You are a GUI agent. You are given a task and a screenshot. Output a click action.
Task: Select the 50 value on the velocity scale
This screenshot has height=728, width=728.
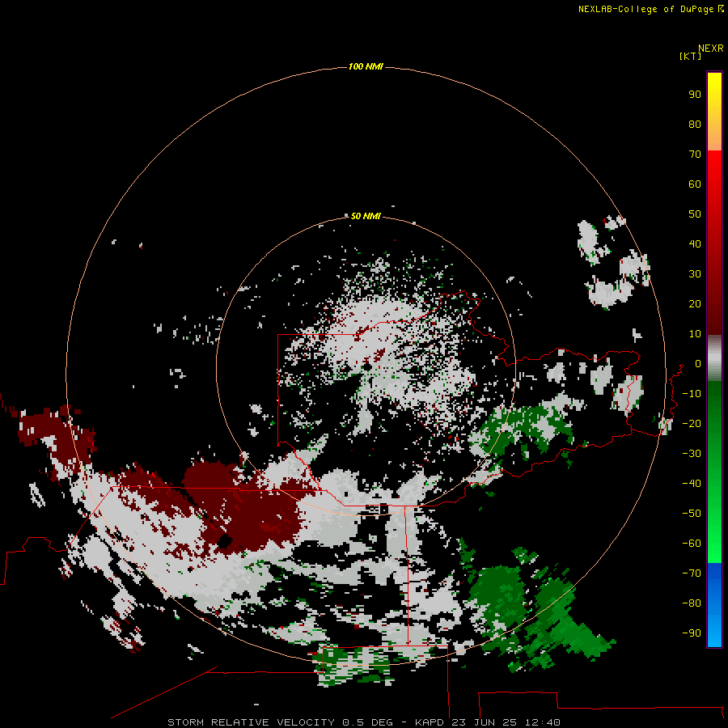(695, 214)
